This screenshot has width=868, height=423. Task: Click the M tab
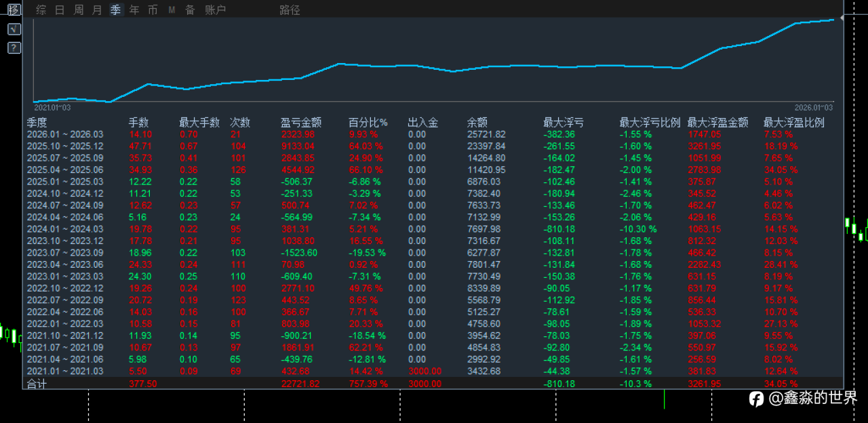tap(172, 10)
